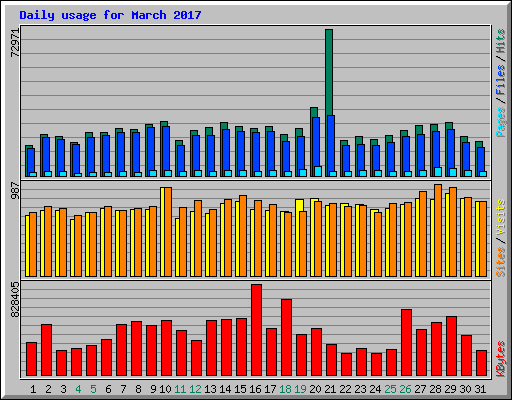Click day label 19 on the axis
Screen dimensions: 512x400
tap(300, 389)
